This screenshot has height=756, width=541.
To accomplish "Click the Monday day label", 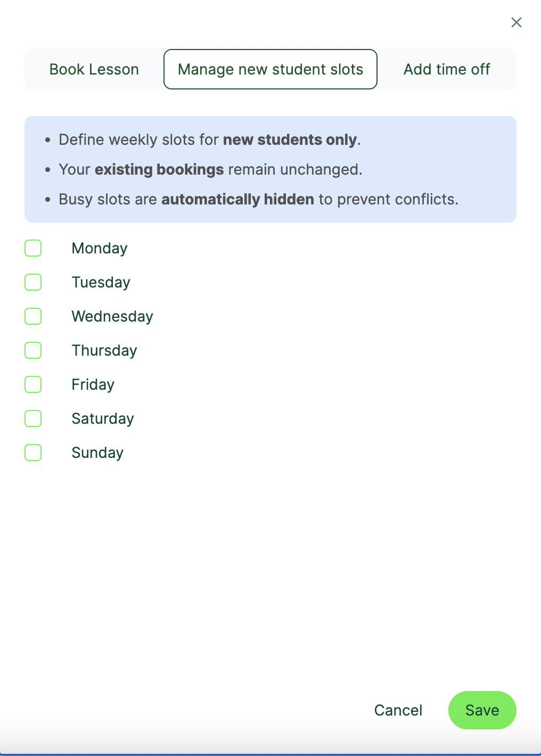I will coord(99,248).
